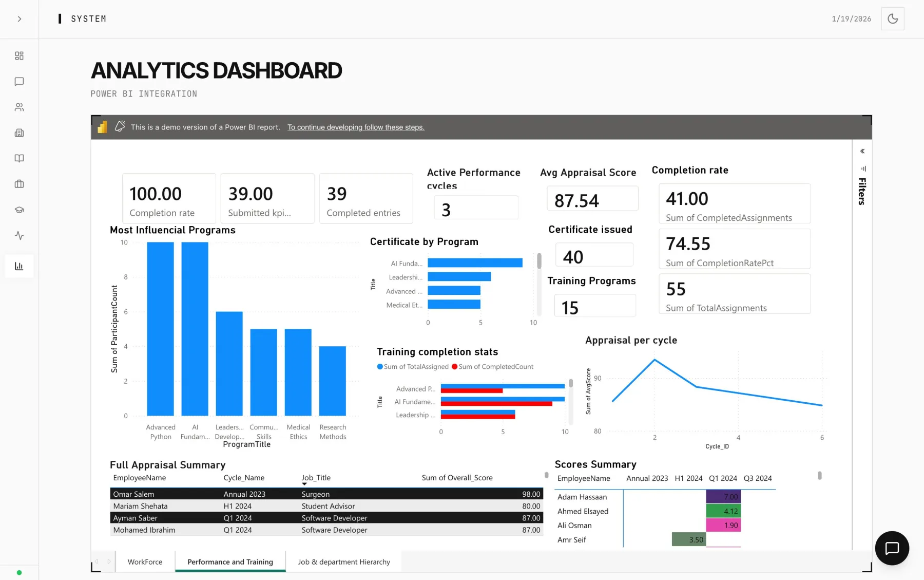924x580 pixels.
Task: Sort by the EmployeeName column in Full Appraisal Summary
Action: [x=140, y=478]
